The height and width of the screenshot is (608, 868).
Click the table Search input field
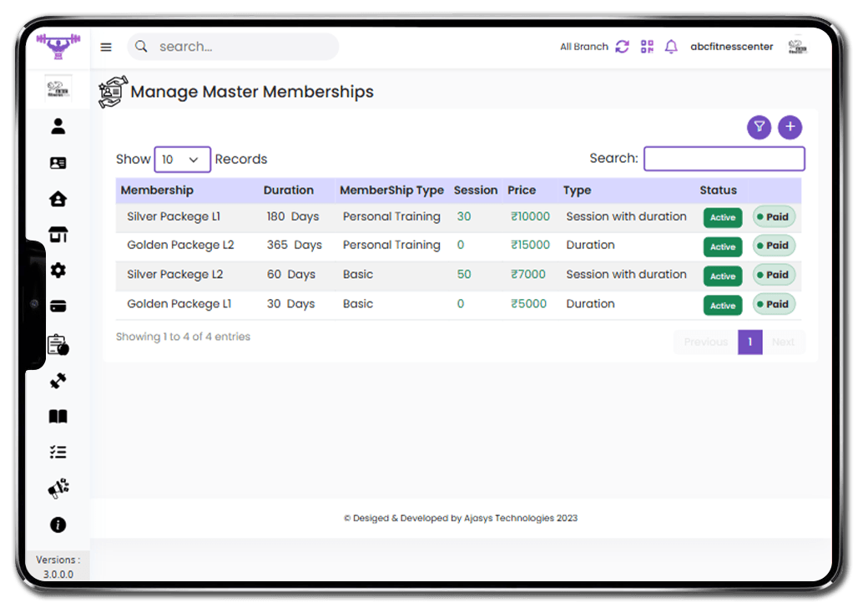coord(724,159)
